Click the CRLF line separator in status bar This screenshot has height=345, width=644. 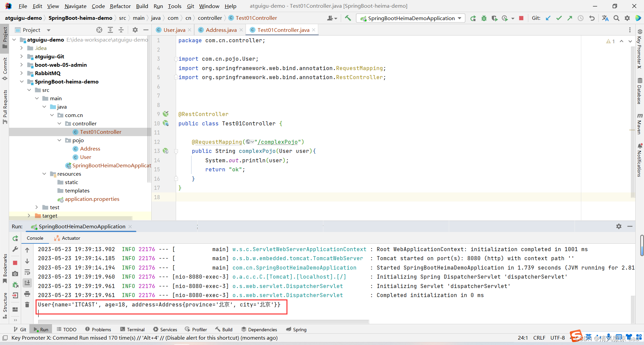pos(539,338)
